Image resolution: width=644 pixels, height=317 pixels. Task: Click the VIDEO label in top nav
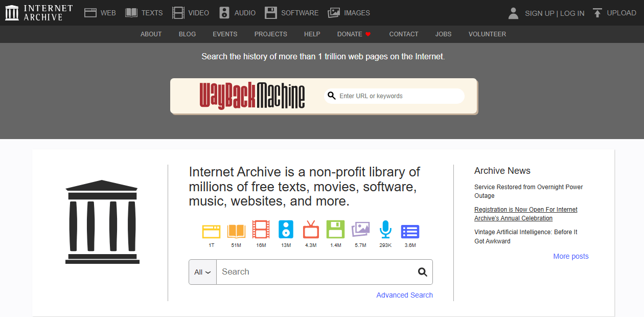(x=199, y=13)
